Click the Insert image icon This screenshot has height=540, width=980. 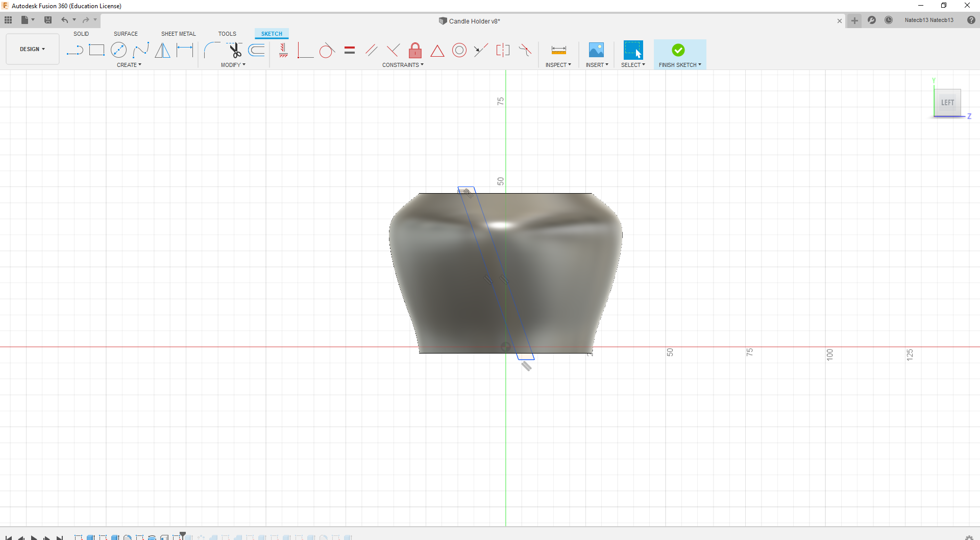pyautogui.click(x=596, y=50)
